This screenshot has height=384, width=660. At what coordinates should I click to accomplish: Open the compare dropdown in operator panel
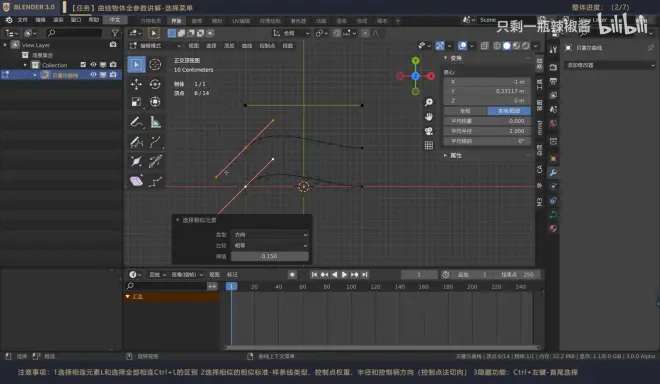(x=270, y=245)
